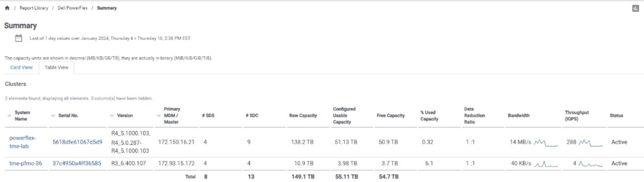Sort by Data Reduction Ratio header
Viewport: 644px width, 182px height.
pos(474,116)
